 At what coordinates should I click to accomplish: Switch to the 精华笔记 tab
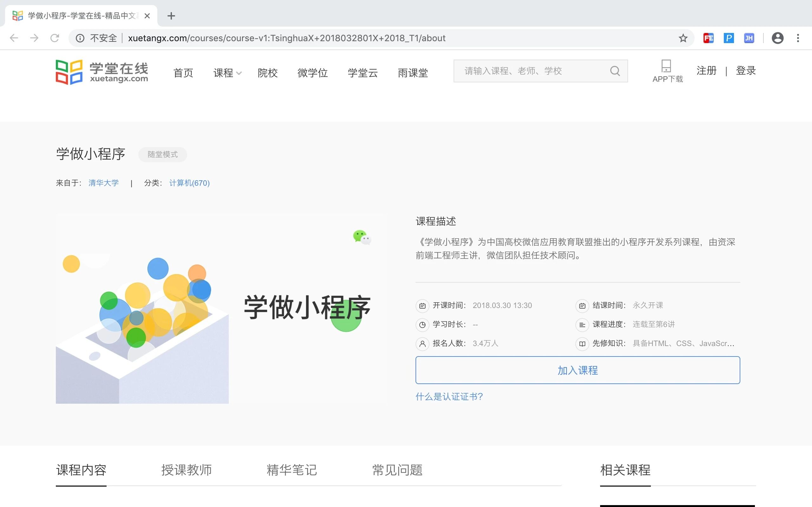point(291,470)
